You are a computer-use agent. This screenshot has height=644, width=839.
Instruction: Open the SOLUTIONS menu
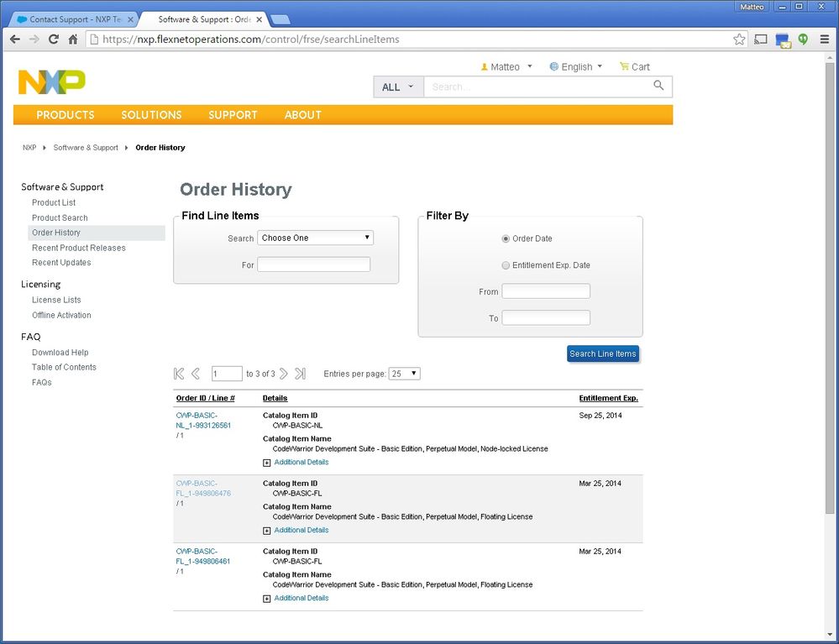(151, 115)
